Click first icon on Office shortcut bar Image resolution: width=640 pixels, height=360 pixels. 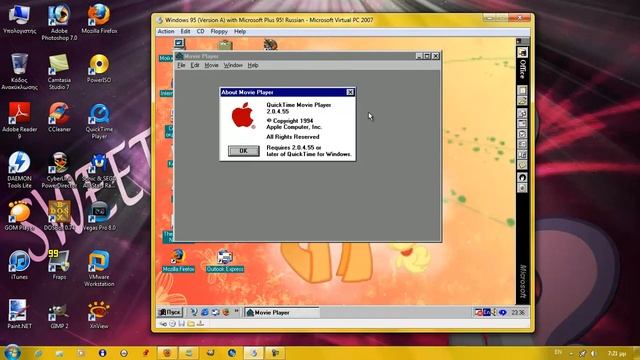[x=522, y=52]
